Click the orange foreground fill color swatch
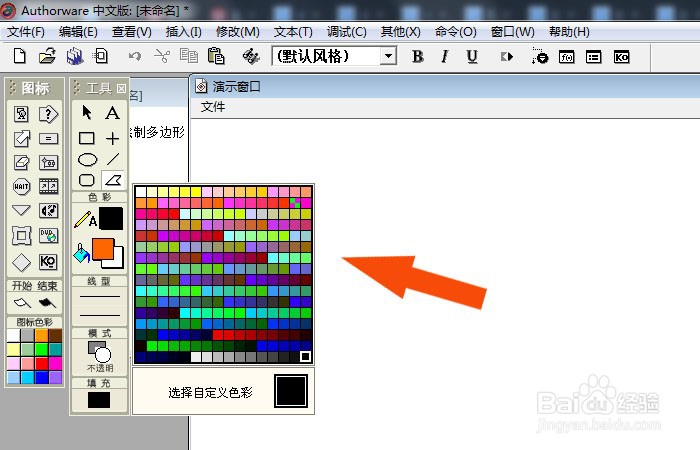Viewport: 700px width, 450px height. pyautogui.click(x=103, y=249)
